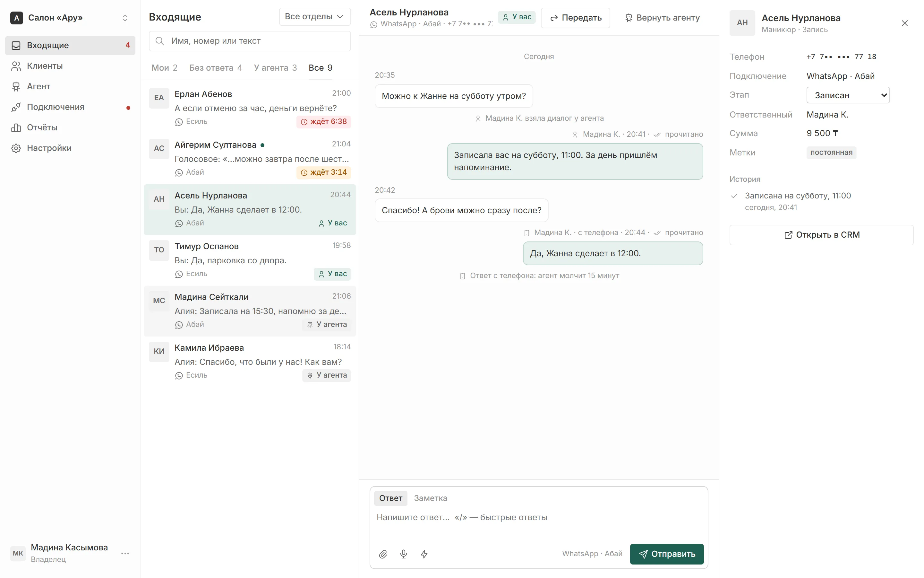This screenshot has height=578, width=924.
Task: Click the reply text area Напишите ответ
Action: [x=539, y=524]
